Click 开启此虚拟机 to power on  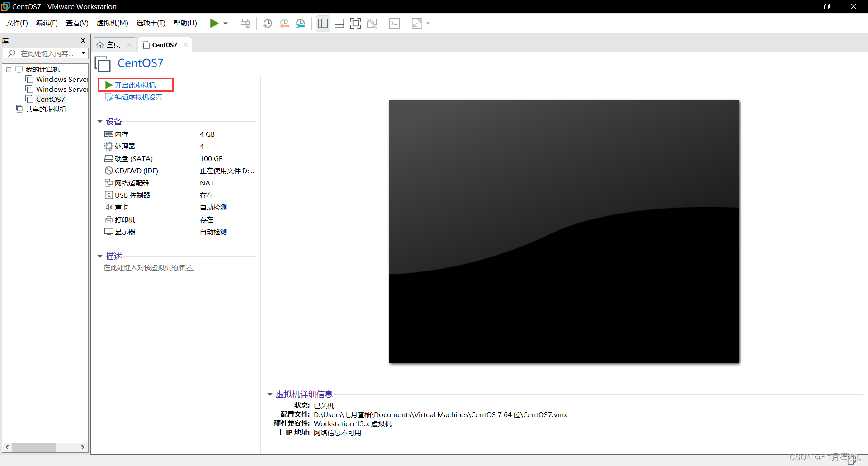135,85
